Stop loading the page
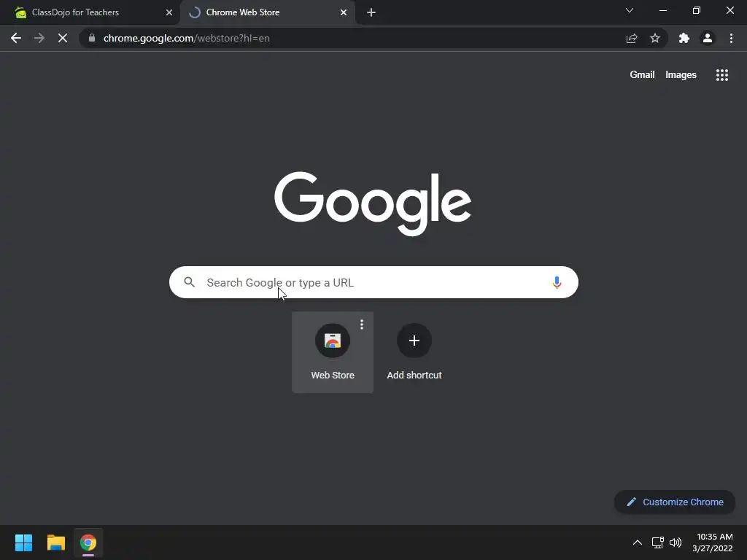Viewport: 747px width, 560px height. 63,38
